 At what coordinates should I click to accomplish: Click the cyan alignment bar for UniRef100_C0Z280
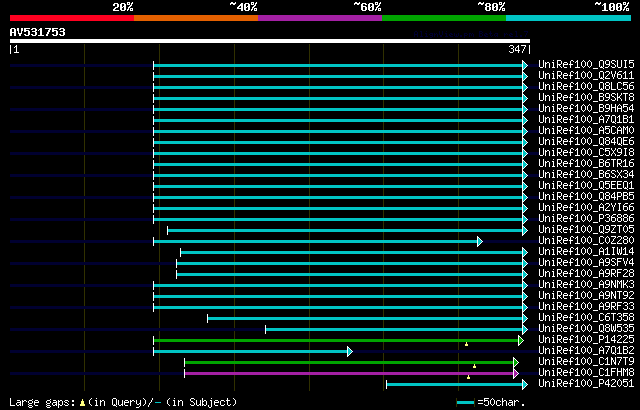318,242
